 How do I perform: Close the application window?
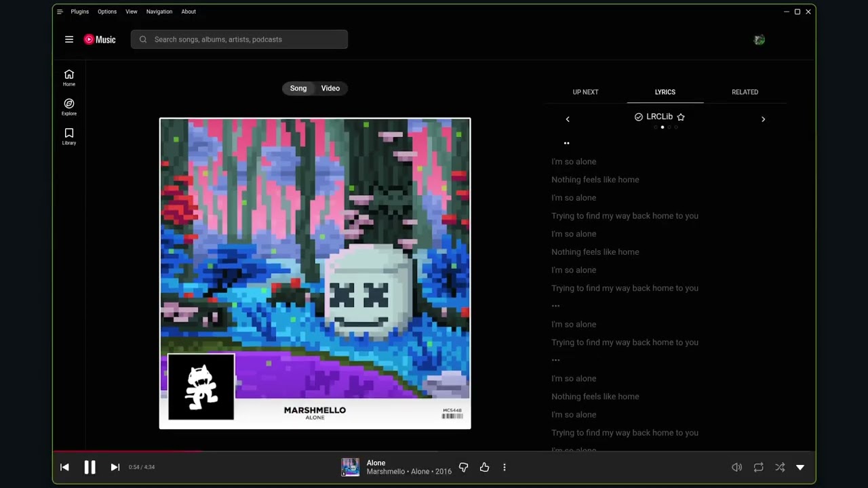tap(808, 12)
